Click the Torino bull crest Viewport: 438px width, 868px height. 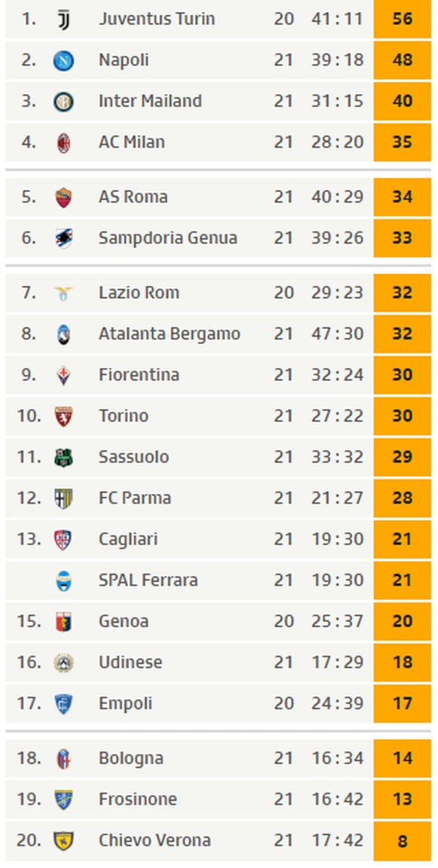point(64,416)
